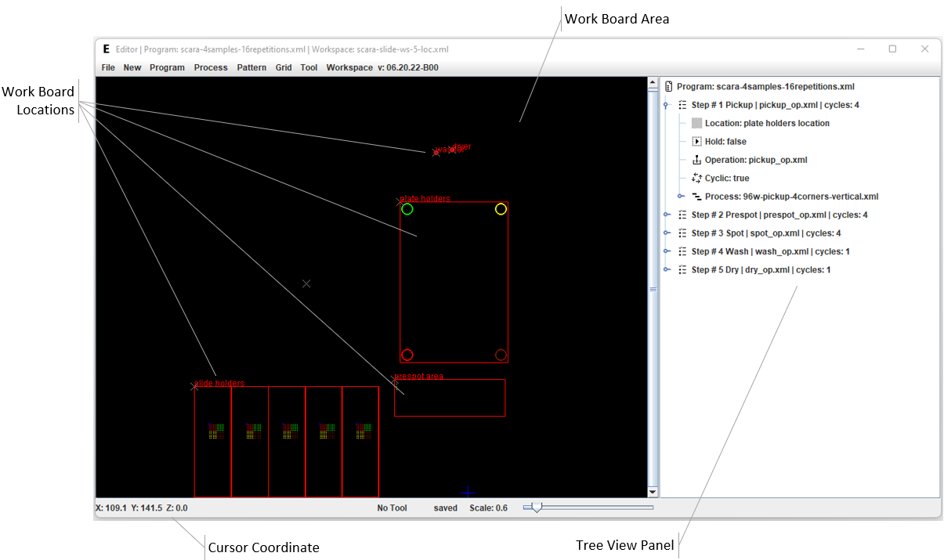Screen dimensions: 944x560
Task: Click the Step #1 Pickup list icon
Action: click(x=682, y=105)
